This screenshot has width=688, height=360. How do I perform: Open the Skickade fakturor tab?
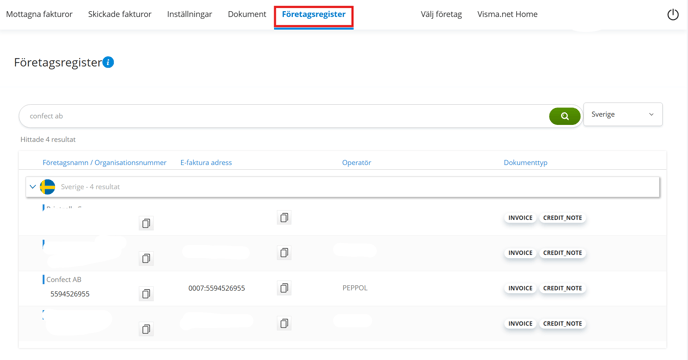tap(119, 14)
